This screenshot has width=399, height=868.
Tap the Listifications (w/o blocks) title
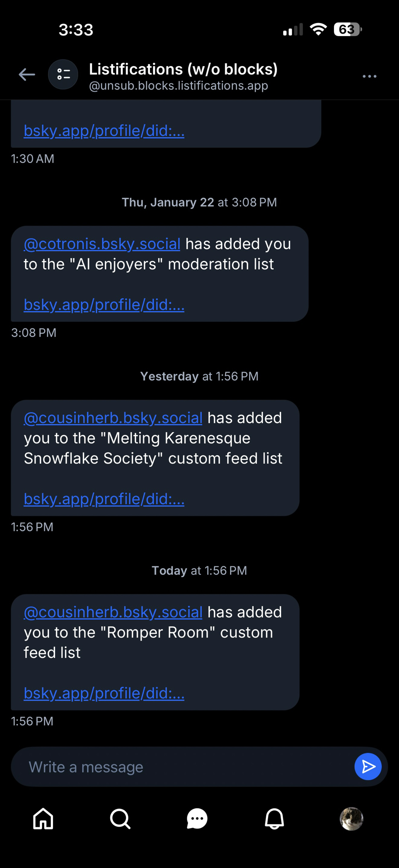click(183, 69)
